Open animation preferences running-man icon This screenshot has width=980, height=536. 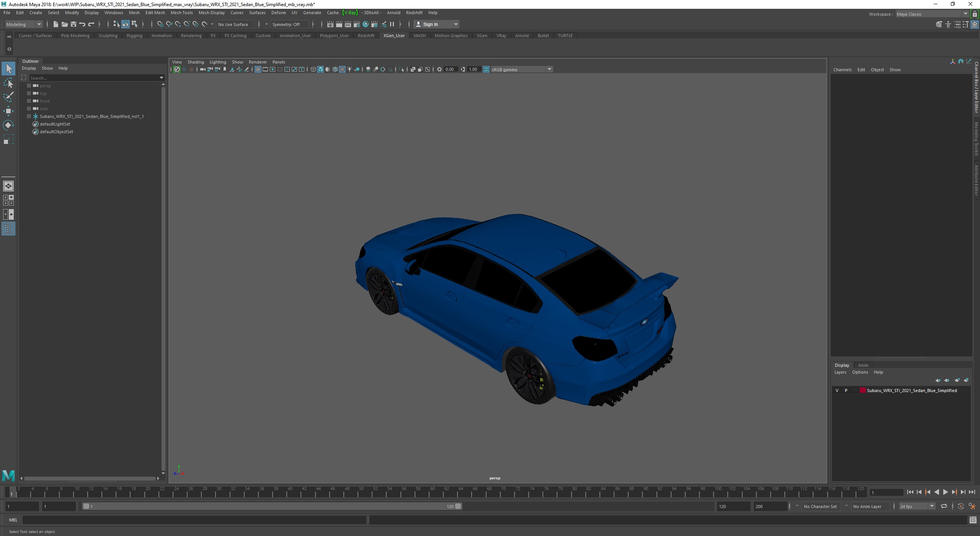(972, 506)
